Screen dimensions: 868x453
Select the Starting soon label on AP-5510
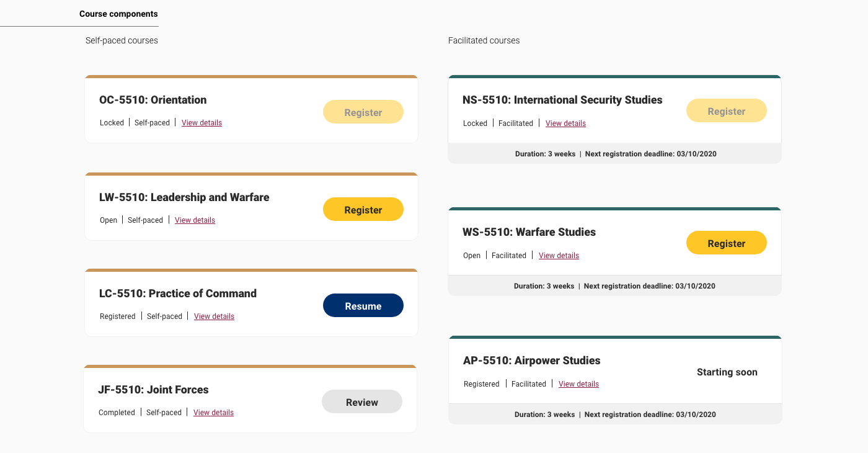pos(727,372)
